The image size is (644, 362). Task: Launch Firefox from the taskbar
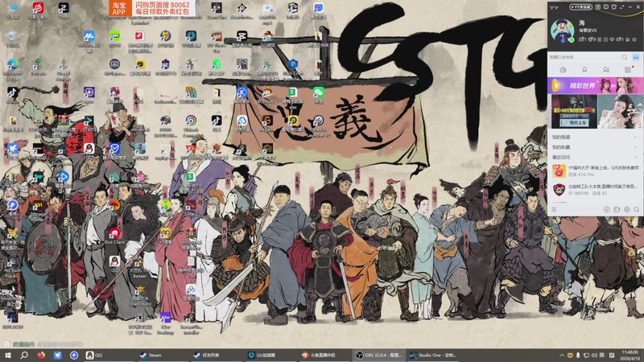[x=41, y=355]
